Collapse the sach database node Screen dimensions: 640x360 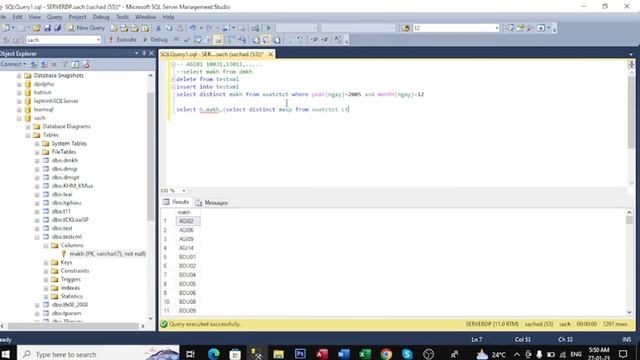point(19,118)
